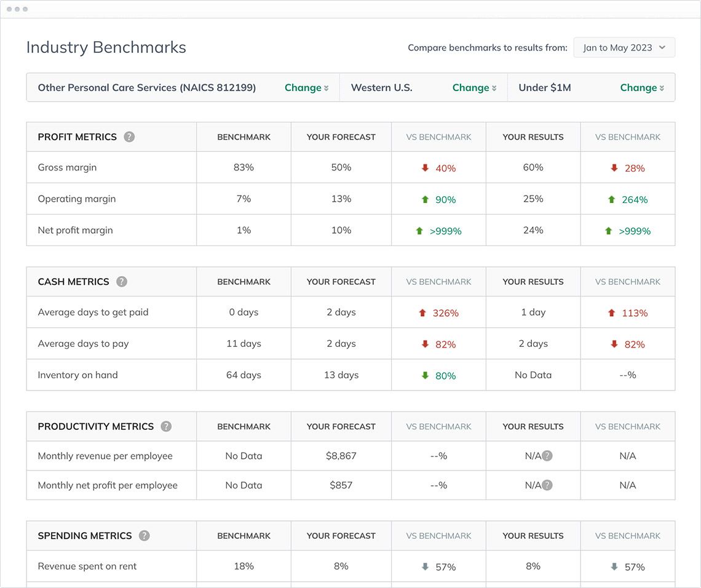Click the 83% gross margin benchmark value
Viewport: 701px width, 588px height.
pos(244,167)
